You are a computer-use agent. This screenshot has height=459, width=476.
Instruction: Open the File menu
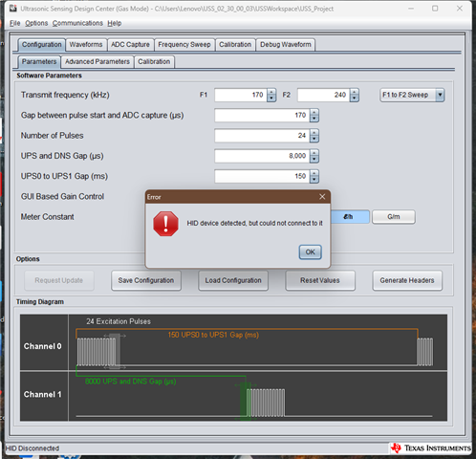(14, 23)
